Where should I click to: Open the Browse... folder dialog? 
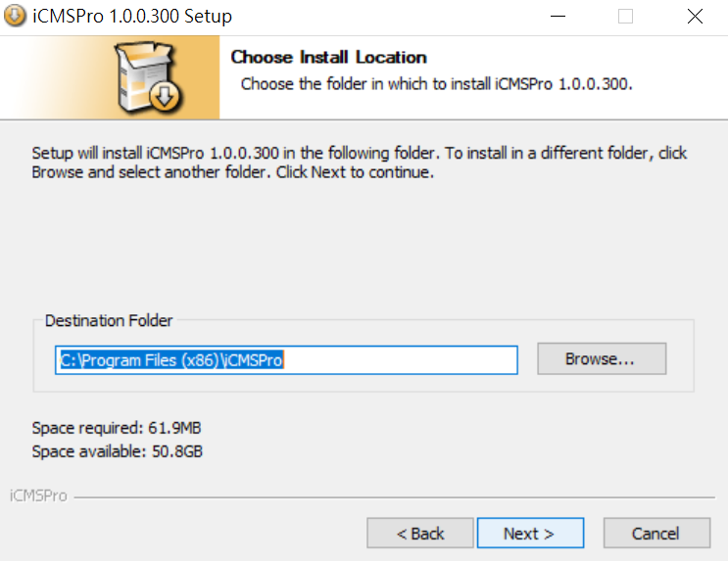(x=602, y=358)
